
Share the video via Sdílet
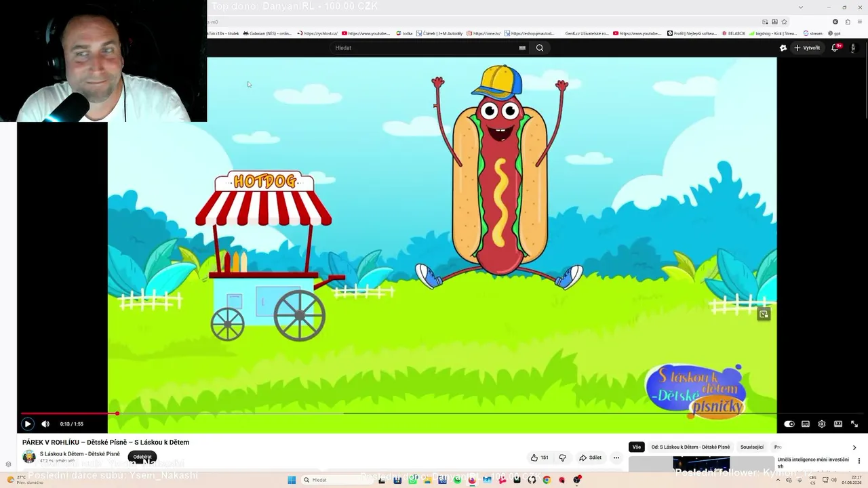tap(589, 457)
